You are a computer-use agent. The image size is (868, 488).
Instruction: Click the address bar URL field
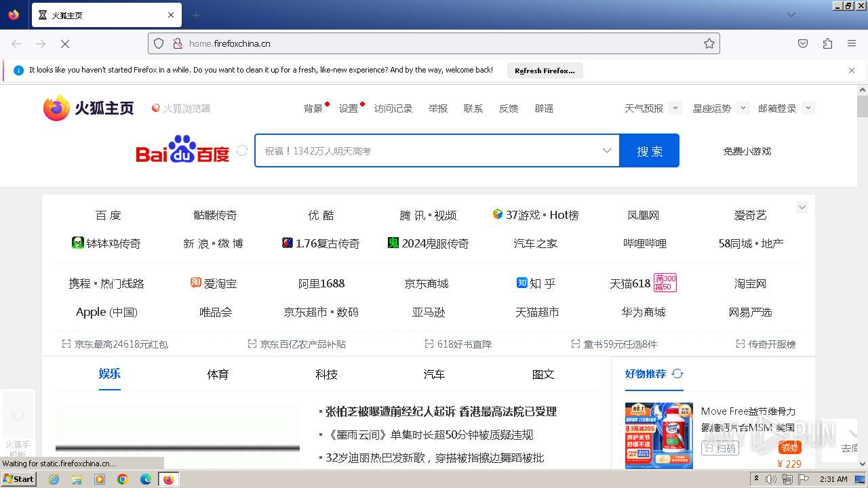[x=434, y=43]
